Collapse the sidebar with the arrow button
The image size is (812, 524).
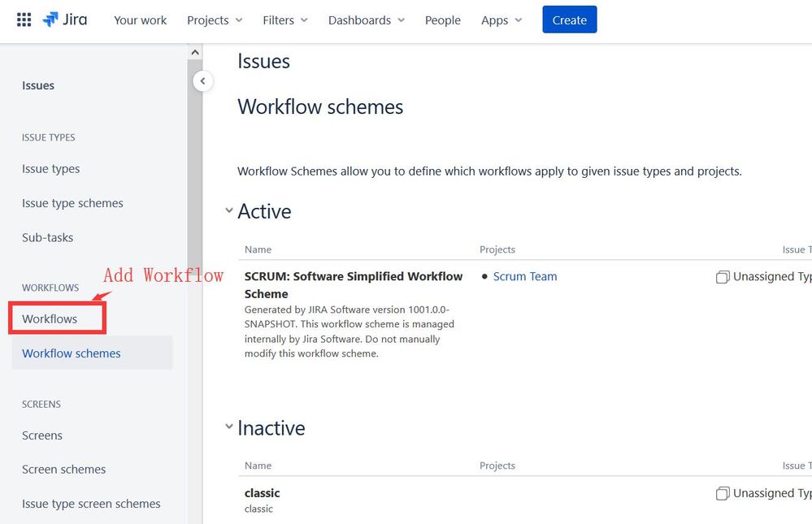pos(203,80)
